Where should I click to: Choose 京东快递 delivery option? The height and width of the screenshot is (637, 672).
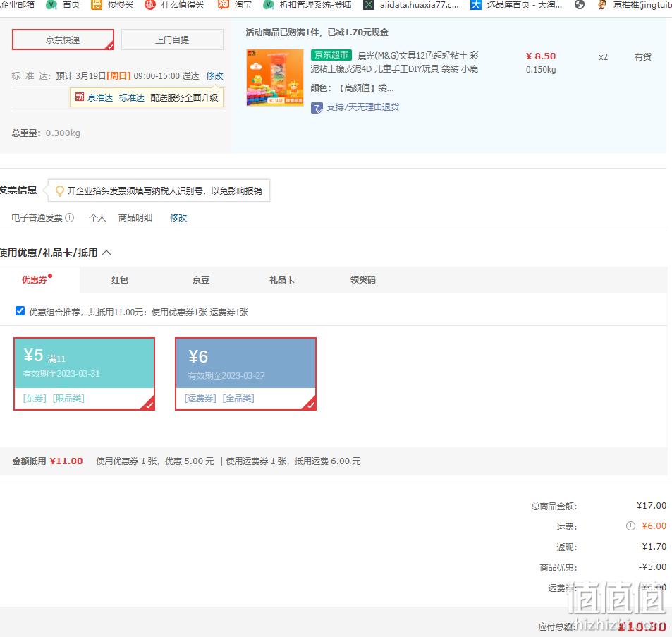63,40
